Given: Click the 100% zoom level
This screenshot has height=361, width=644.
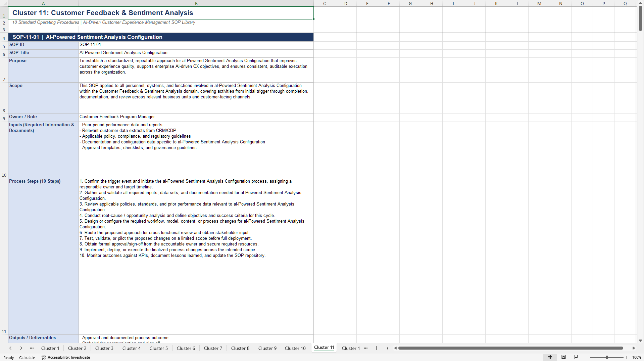Looking at the screenshot, I should [x=637, y=357].
